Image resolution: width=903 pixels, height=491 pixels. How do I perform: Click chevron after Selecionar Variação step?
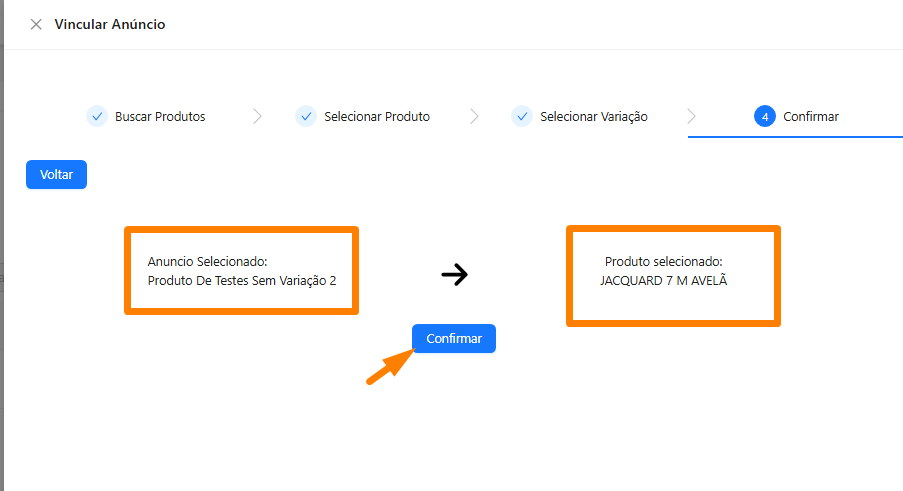pyautogui.click(x=691, y=116)
